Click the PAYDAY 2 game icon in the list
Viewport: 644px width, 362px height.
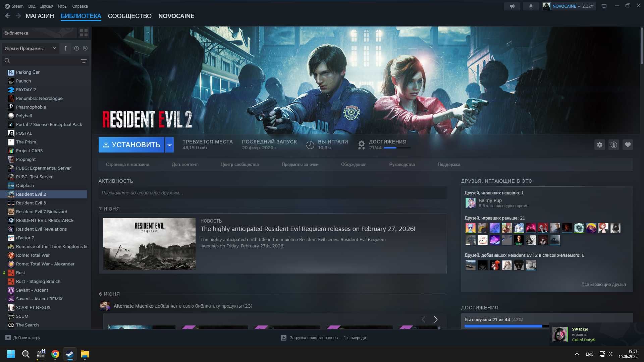(11, 89)
